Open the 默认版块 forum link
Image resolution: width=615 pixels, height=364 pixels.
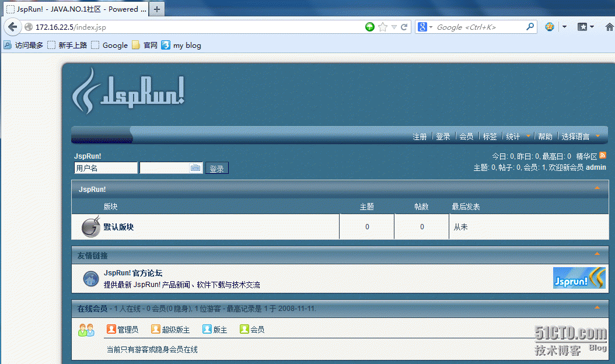(x=118, y=227)
